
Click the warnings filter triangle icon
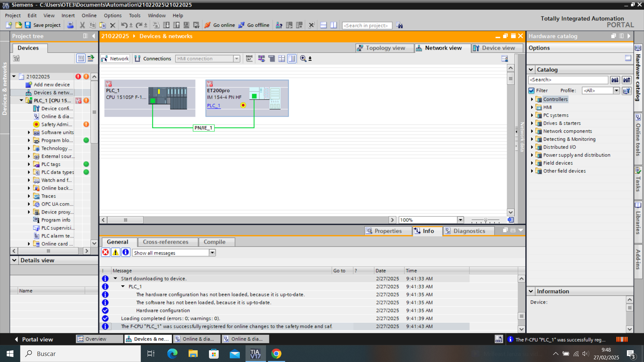tap(115, 252)
